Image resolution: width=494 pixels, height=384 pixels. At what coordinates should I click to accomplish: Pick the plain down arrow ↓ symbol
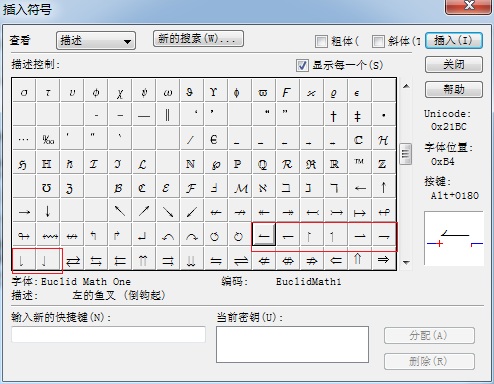pyautogui.click(x=48, y=211)
